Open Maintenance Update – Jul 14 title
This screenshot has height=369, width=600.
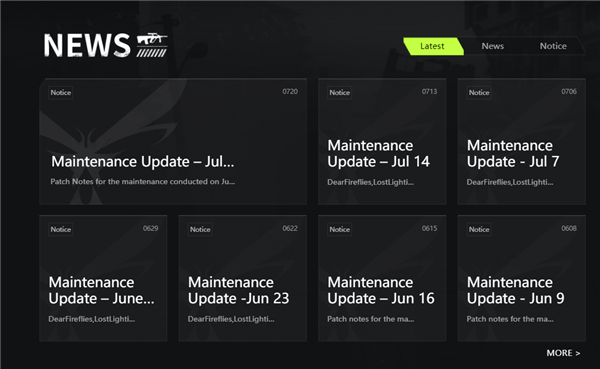[x=378, y=153]
